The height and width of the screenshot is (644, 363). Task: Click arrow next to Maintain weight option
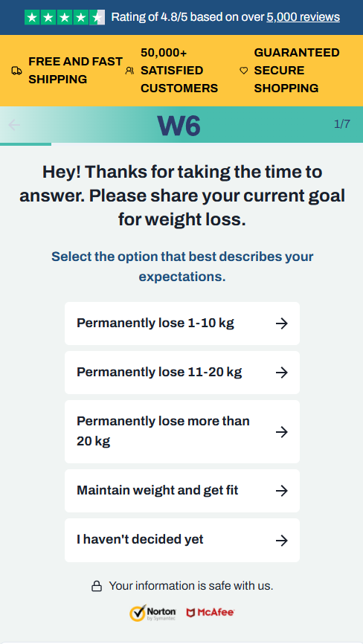pos(282,491)
